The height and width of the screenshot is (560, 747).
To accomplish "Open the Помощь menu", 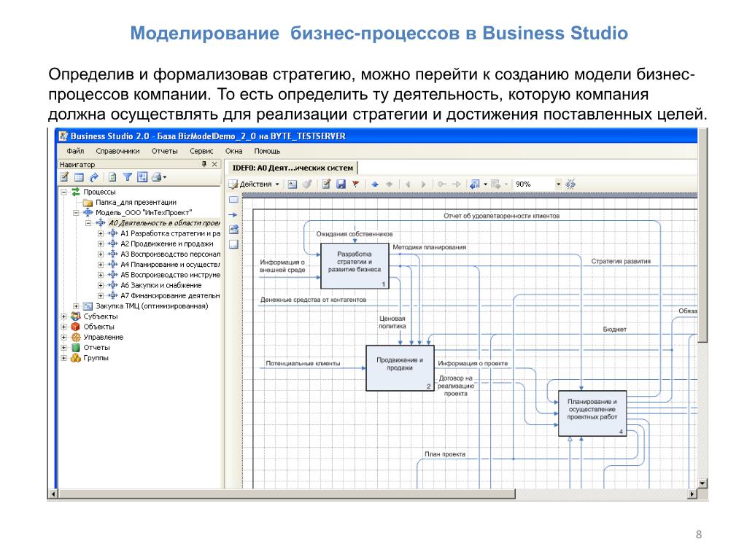I will [267, 151].
